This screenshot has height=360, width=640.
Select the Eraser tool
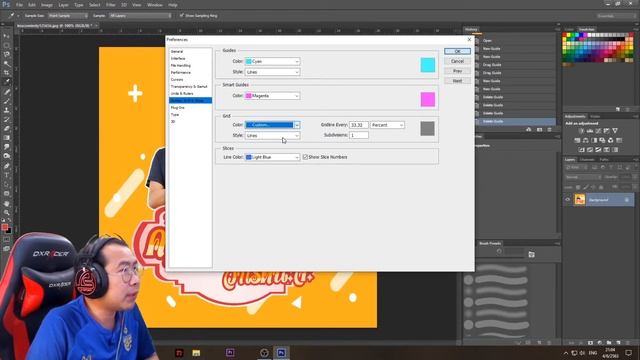click(7, 129)
